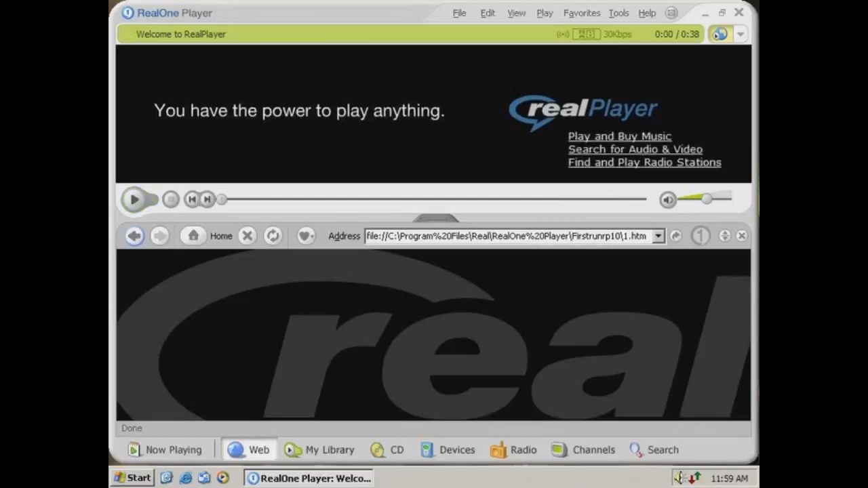Skip to the next clip

click(208, 199)
